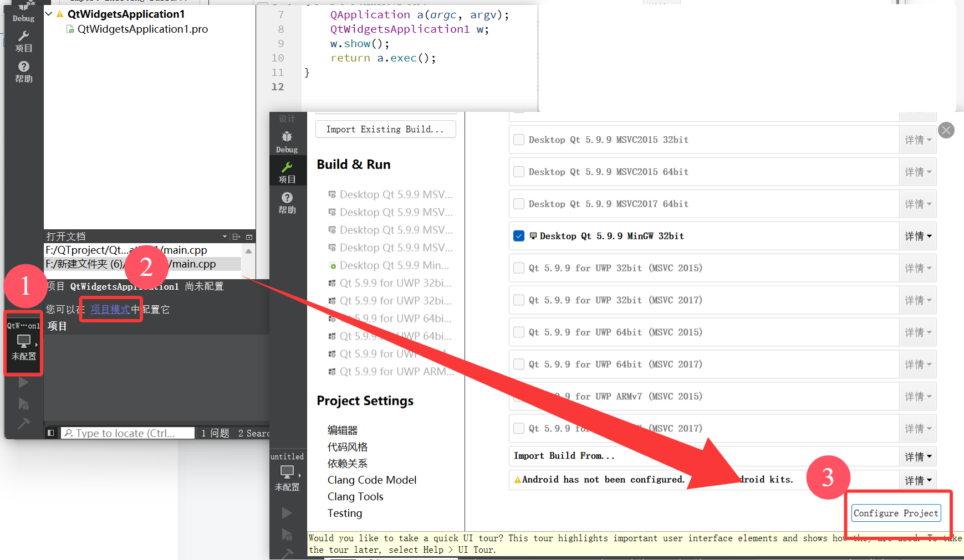This screenshot has width=964, height=560.
Task: Open 依赖关系 project settings
Action: [348, 464]
